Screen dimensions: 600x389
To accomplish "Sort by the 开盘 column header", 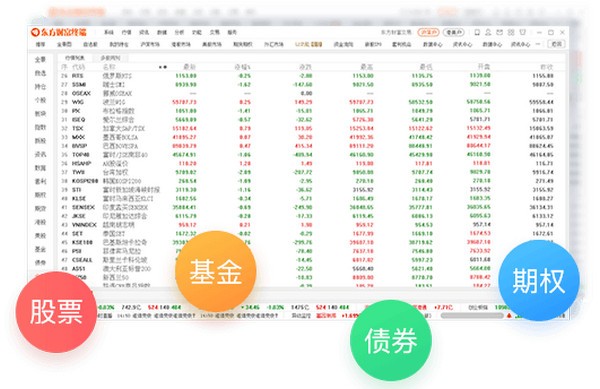I will [484, 67].
